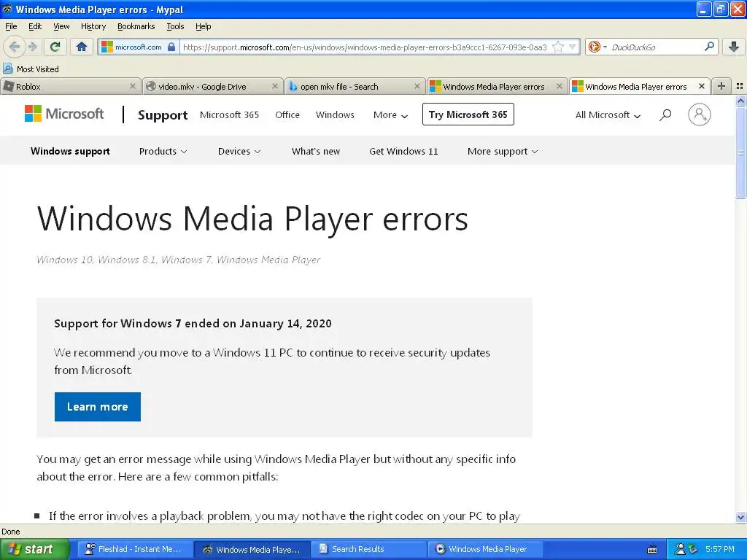Click the DuckDuckGo search engine icon

click(594, 47)
